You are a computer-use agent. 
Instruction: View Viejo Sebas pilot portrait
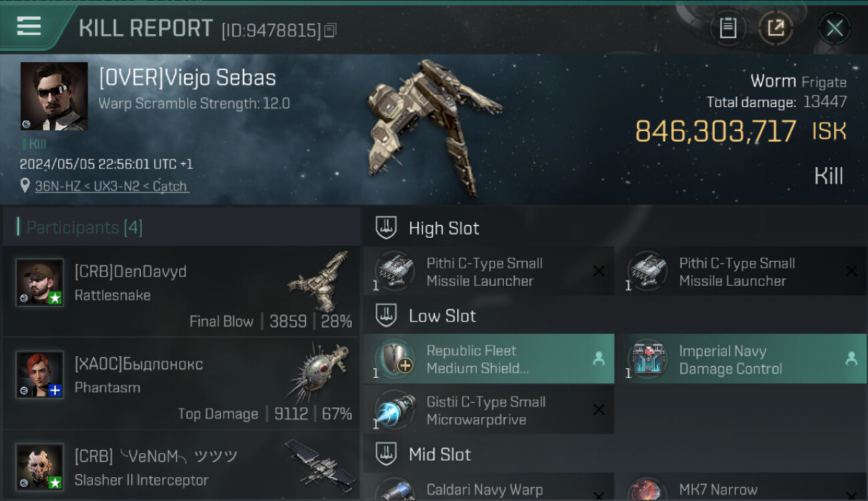click(x=54, y=96)
